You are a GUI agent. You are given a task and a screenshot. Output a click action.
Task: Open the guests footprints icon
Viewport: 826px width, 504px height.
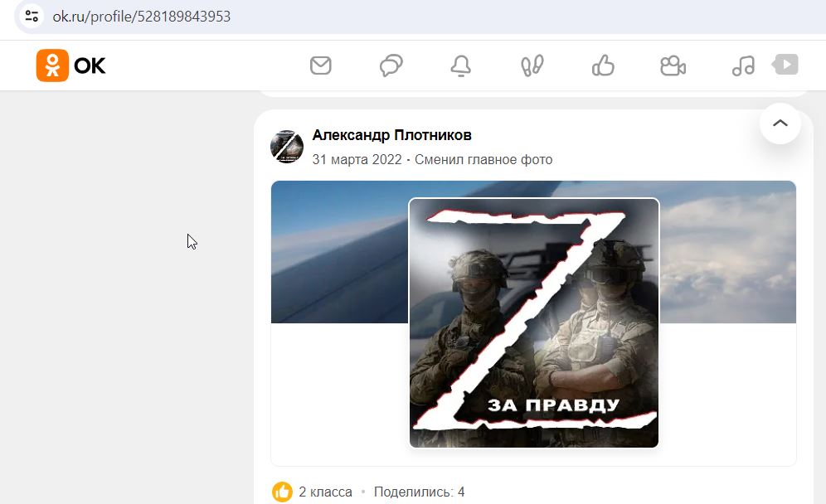coord(532,65)
